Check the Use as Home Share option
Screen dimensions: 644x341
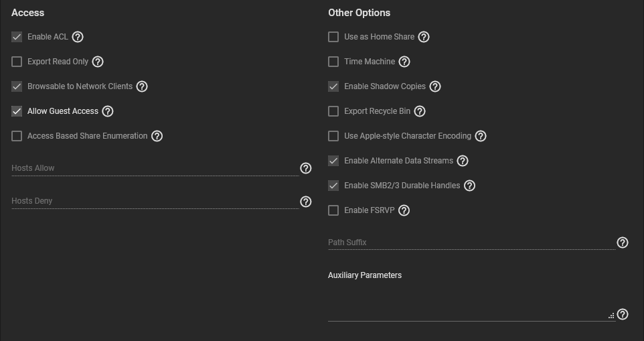[x=333, y=37]
